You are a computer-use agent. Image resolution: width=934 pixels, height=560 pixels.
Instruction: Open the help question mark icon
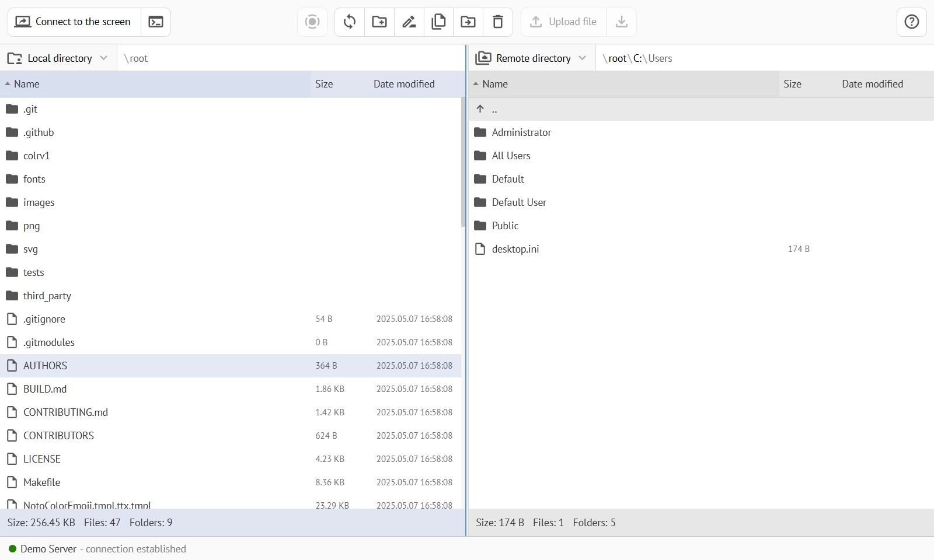(x=911, y=22)
